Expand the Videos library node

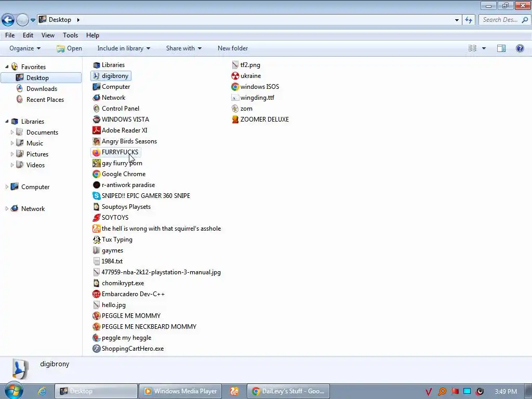[12, 165]
